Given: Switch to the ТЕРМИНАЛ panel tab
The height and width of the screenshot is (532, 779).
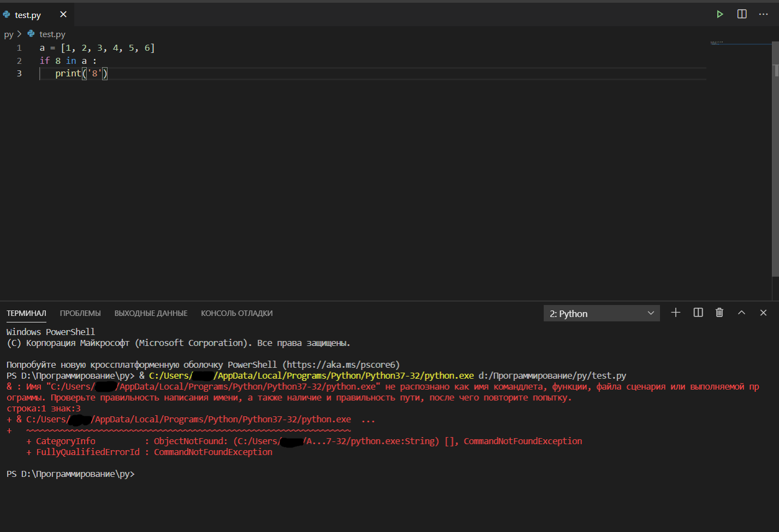Looking at the screenshot, I should click(26, 313).
